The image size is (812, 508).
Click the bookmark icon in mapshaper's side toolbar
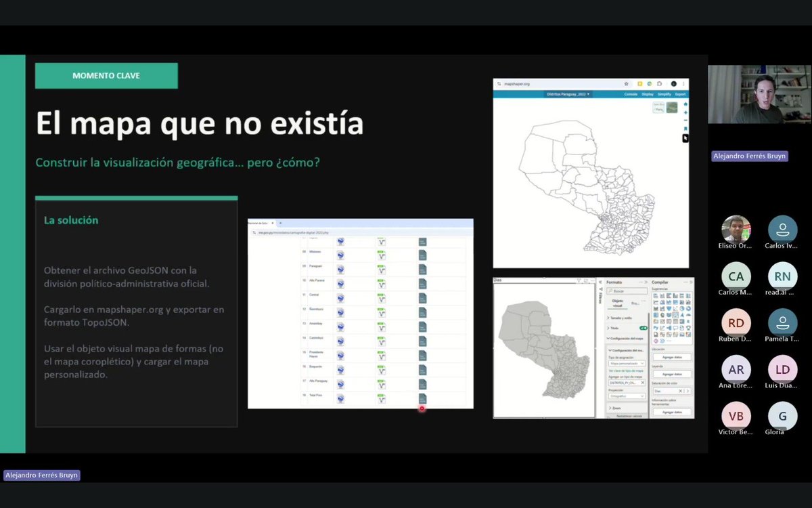pyautogui.click(x=685, y=129)
